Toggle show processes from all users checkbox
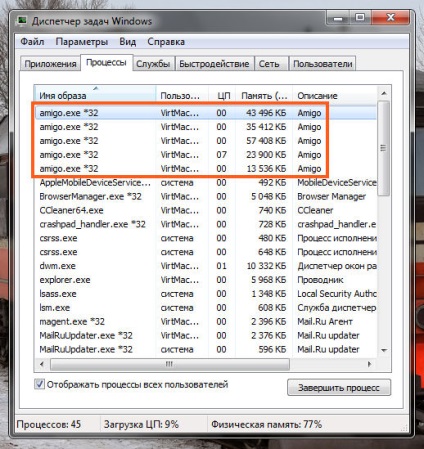Image resolution: width=424 pixels, height=449 pixels. [39, 384]
